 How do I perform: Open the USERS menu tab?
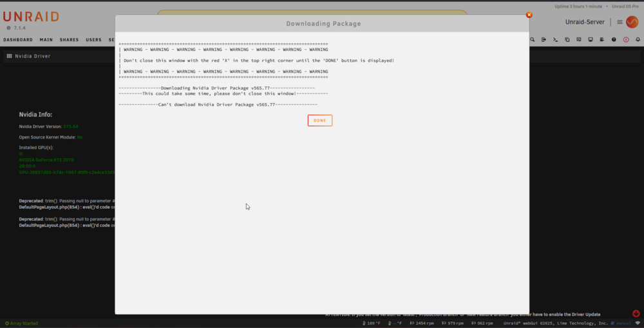(93, 40)
